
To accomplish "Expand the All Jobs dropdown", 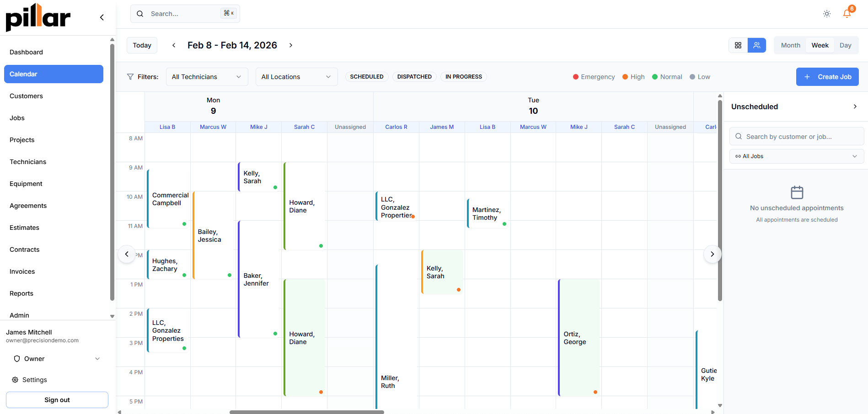I will pyautogui.click(x=796, y=156).
